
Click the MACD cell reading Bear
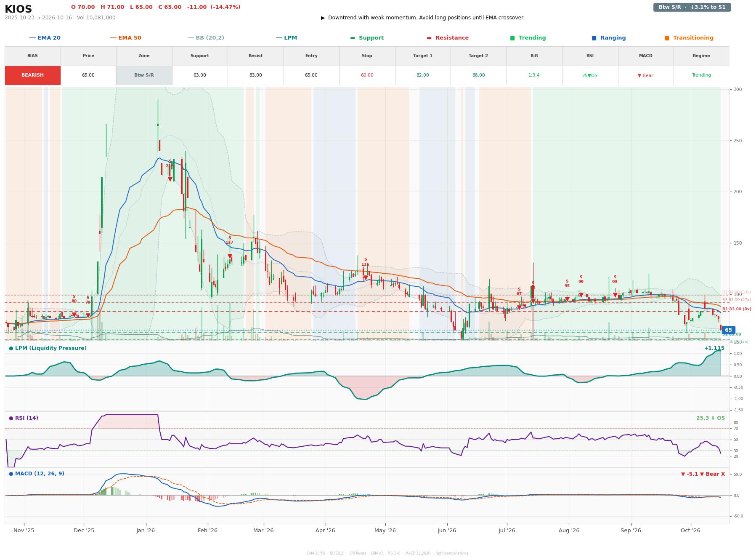tap(646, 75)
